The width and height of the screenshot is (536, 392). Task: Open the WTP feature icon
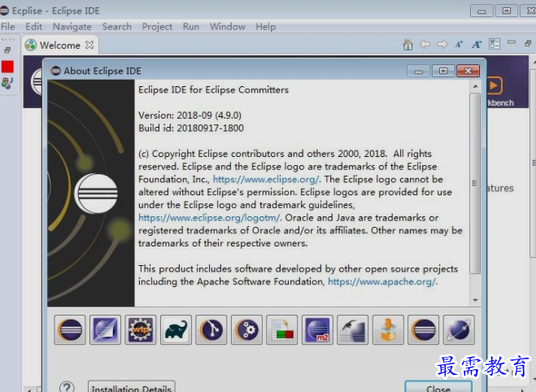coord(141,330)
